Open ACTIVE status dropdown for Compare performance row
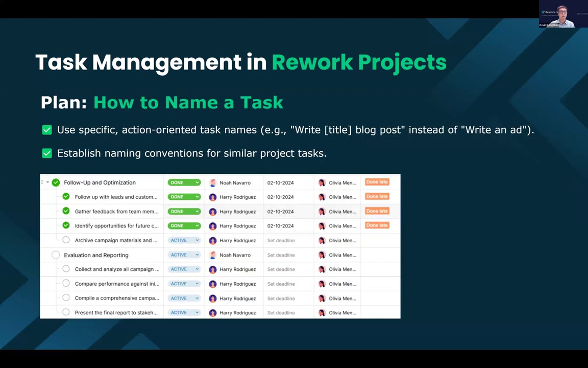This screenshot has height=368, width=588. click(184, 284)
